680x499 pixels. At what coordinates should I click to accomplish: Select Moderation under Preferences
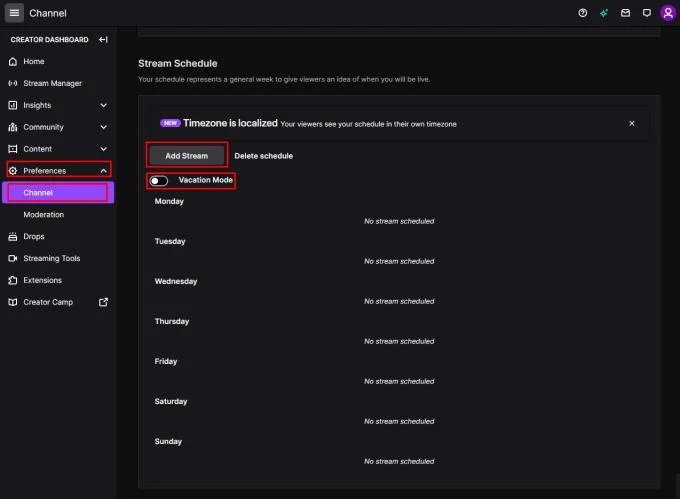[x=43, y=215]
